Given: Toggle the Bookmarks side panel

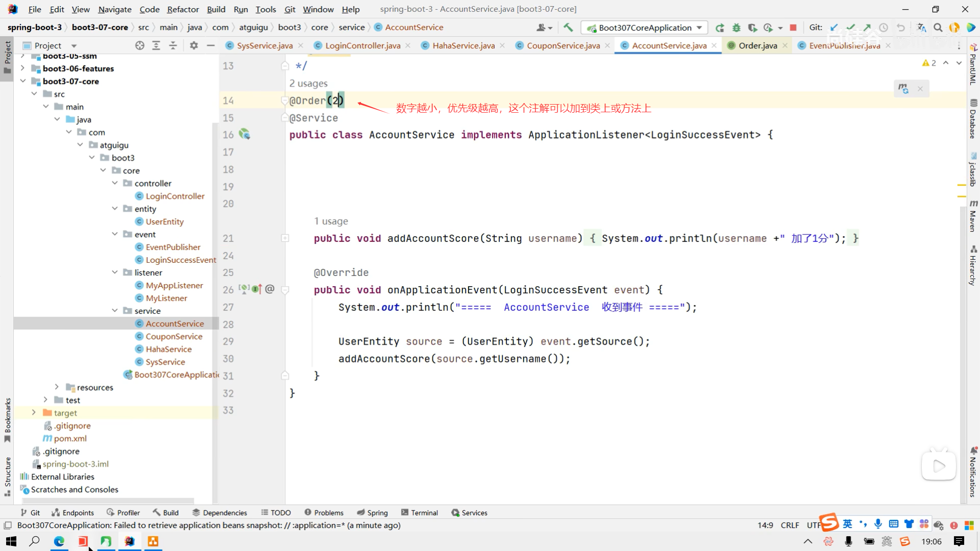Looking at the screenshot, I should pyautogui.click(x=8, y=419).
